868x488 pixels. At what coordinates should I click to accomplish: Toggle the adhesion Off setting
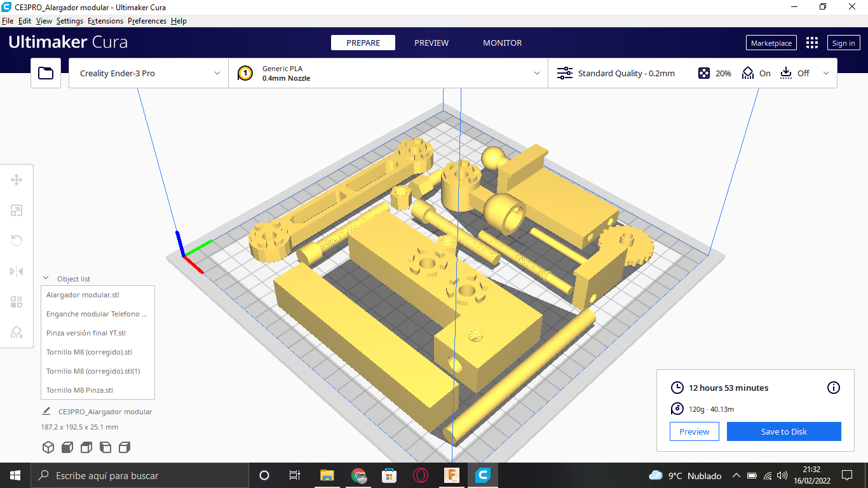794,73
